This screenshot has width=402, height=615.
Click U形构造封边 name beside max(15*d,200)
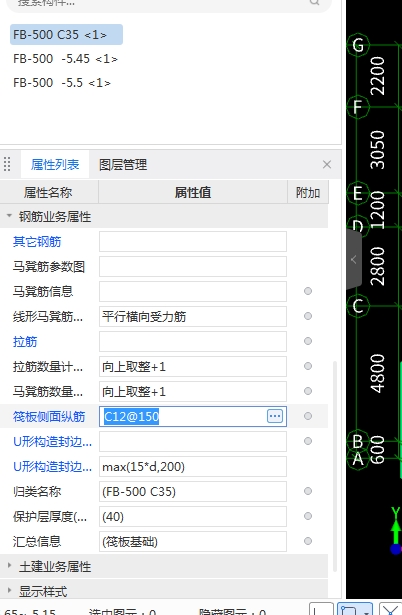point(52,467)
